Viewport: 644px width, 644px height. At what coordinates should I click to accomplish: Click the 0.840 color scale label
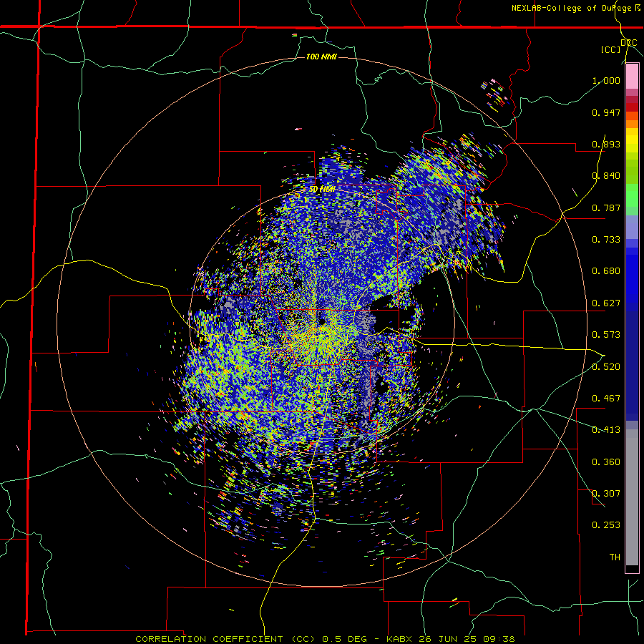(x=606, y=176)
